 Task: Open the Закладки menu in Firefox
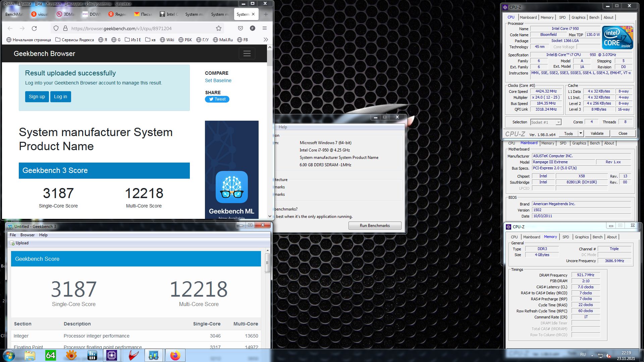tap(73, 4)
